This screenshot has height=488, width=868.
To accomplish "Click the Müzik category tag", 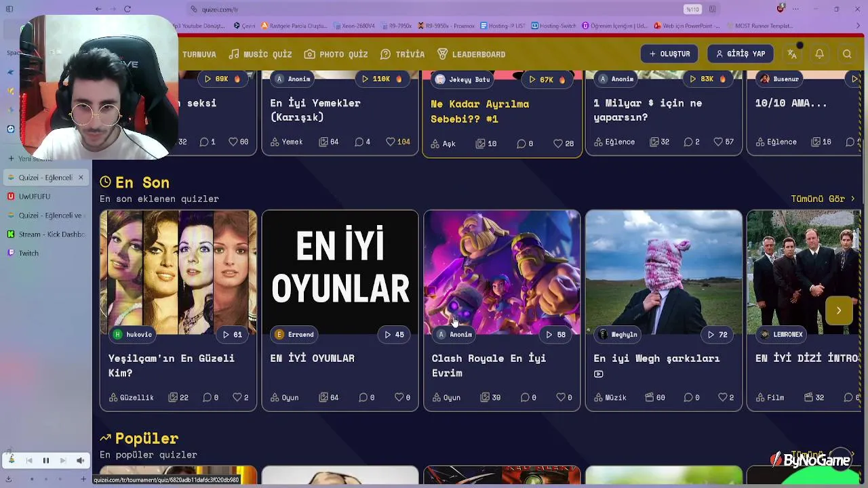I will (x=610, y=397).
